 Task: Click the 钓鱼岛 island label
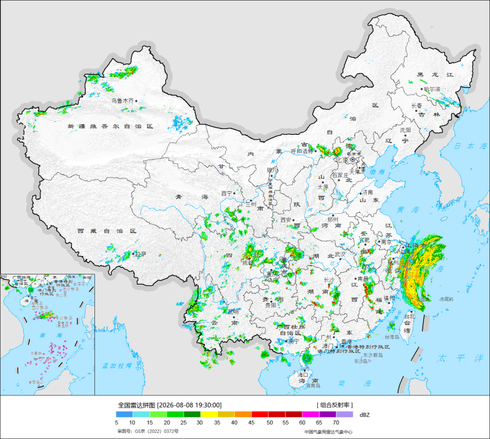(x=424, y=300)
